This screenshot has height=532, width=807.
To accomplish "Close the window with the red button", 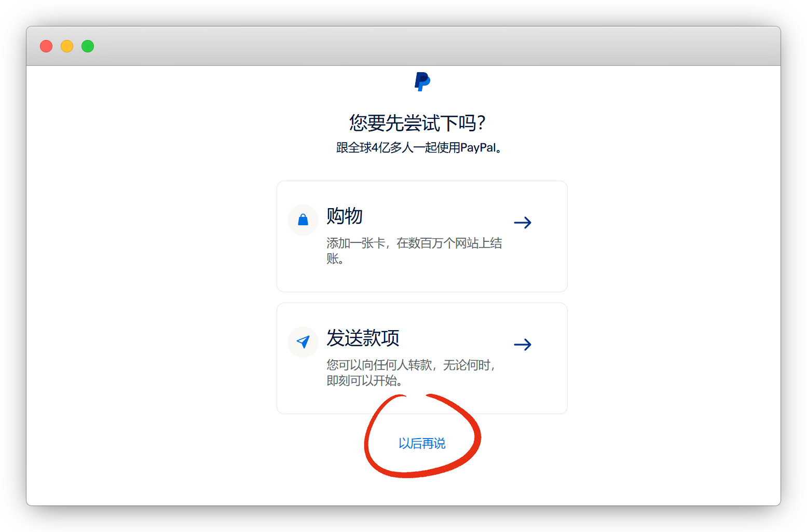I will pos(46,46).
